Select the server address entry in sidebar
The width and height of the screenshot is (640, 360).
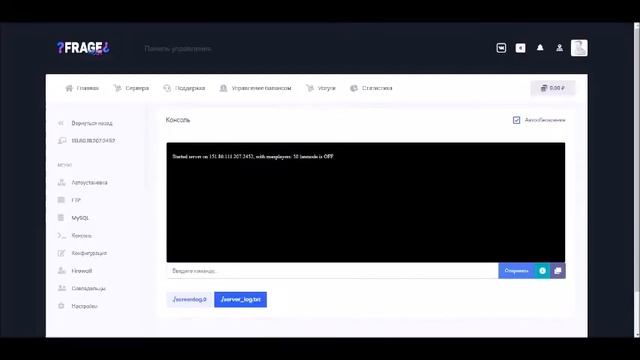[x=87, y=141]
